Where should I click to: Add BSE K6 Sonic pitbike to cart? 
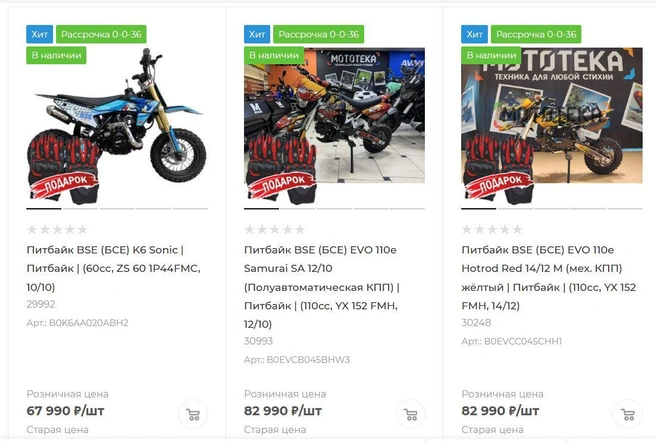[193, 414]
